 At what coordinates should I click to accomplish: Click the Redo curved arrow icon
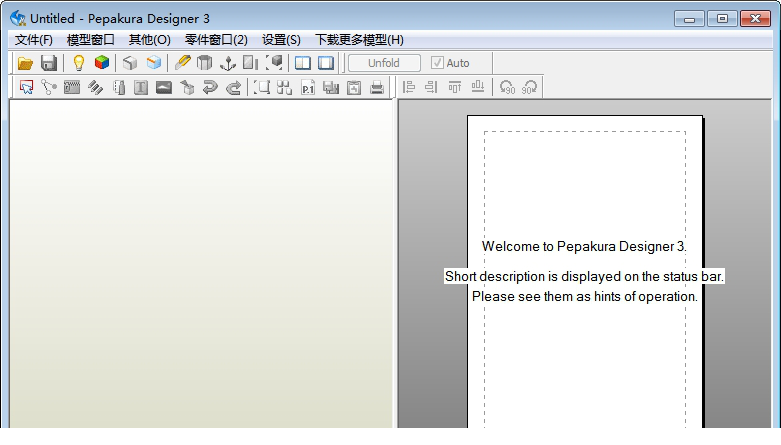coord(233,88)
